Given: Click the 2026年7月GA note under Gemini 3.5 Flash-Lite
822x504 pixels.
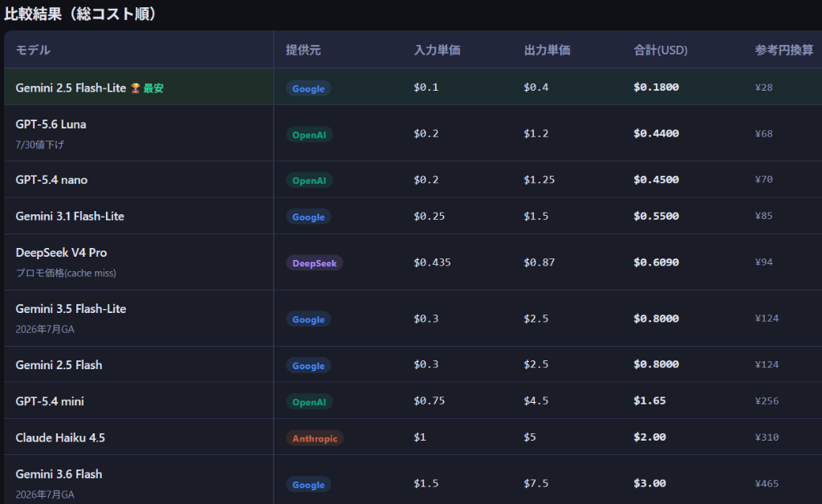Looking at the screenshot, I should 45,329.
